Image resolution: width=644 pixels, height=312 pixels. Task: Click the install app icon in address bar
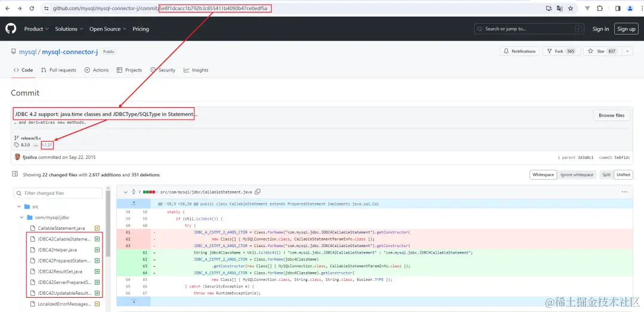click(x=549, y=8)
